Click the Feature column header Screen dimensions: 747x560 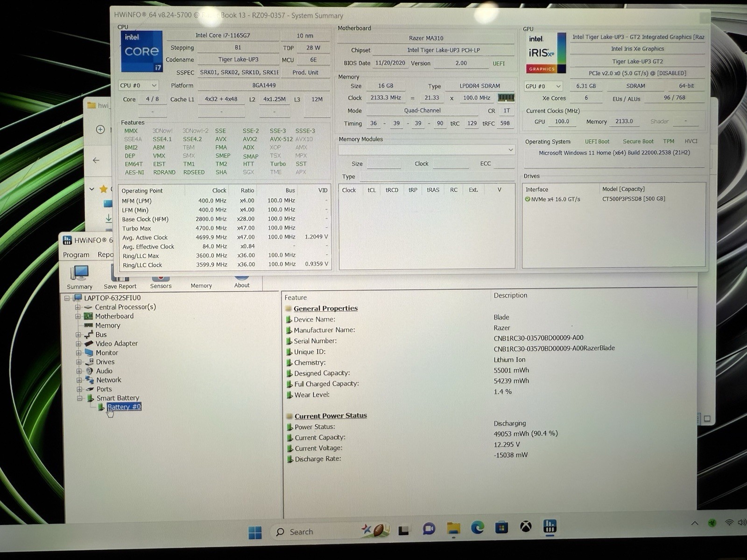pyautogui.click(x=296, y=298)
